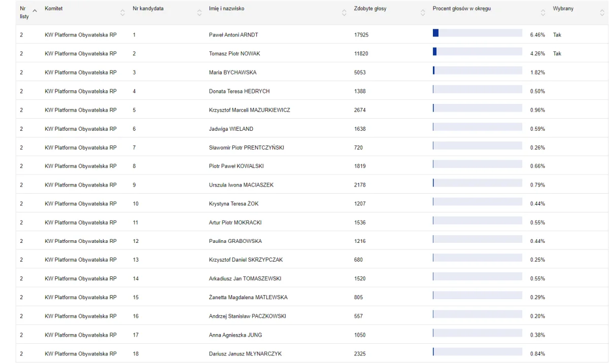Image resolution: width=609 pixels, height=364 pixels.
Task: Click vote count 5053
Action: tap(360, 72)
